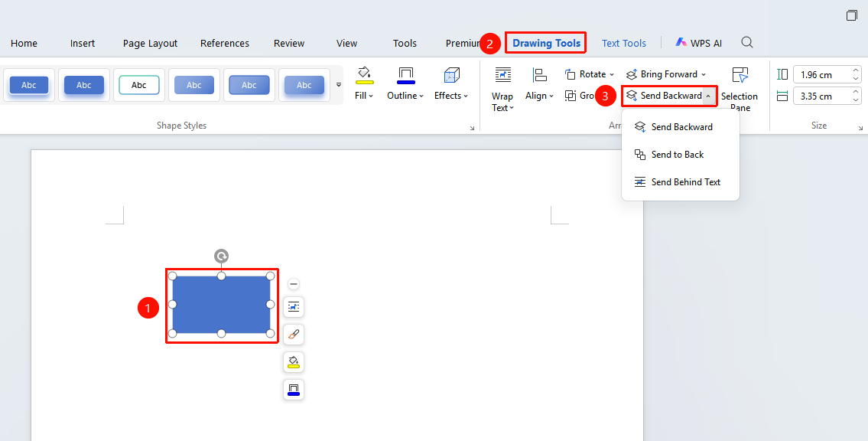The height and width of the screenshot is (441, 868).
Task: Expand the Shape Styles gallery arrow
Action: coord(339,85)
